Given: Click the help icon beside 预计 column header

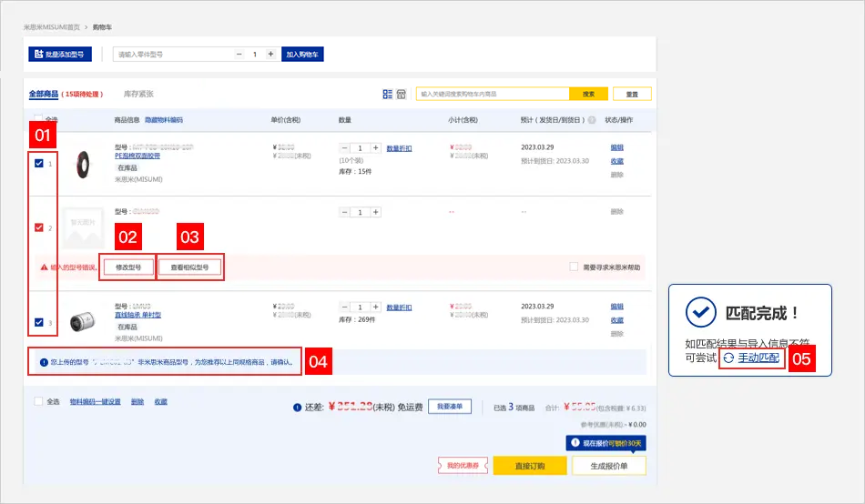Looking at the screenshot, I should (x=592, y=120).
